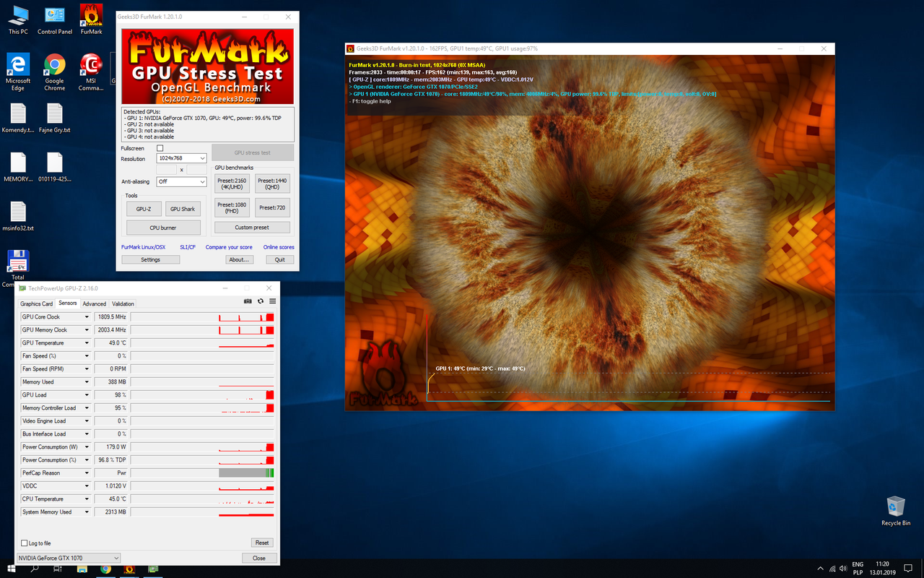Viewport: 924px width, 578px height.
Task: Switch to Chrome in taskbar
Action: tap(105, 569)
